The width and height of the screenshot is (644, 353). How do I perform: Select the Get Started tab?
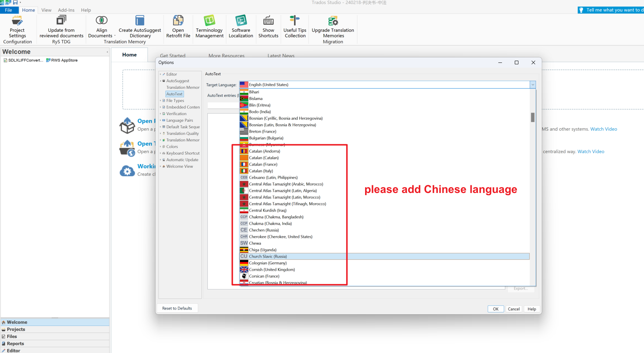(x=173, y=56)
